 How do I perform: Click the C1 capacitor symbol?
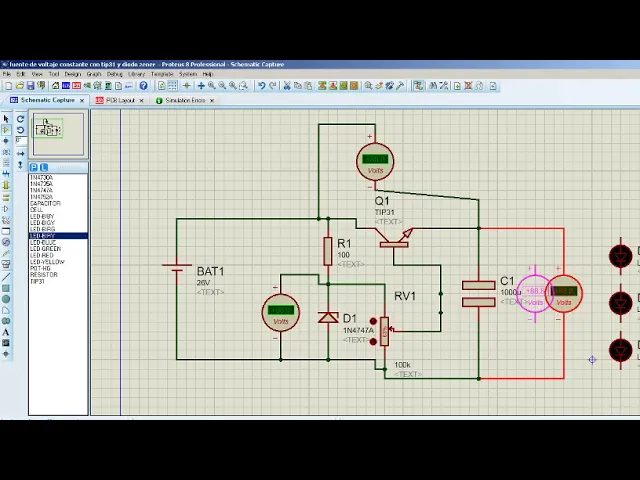(479, 293)
